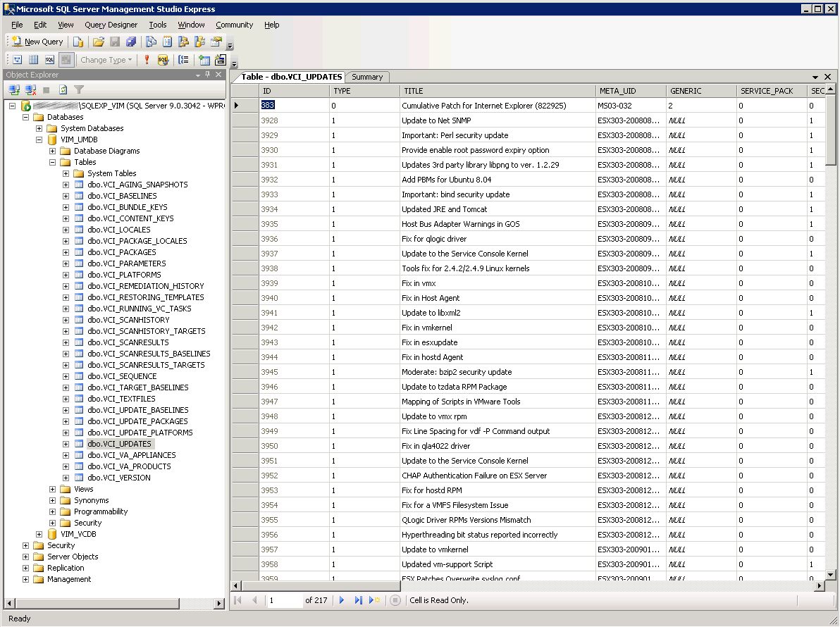Expand the VIM_VCDB database node
840x627 pixels.
point(39,534)
